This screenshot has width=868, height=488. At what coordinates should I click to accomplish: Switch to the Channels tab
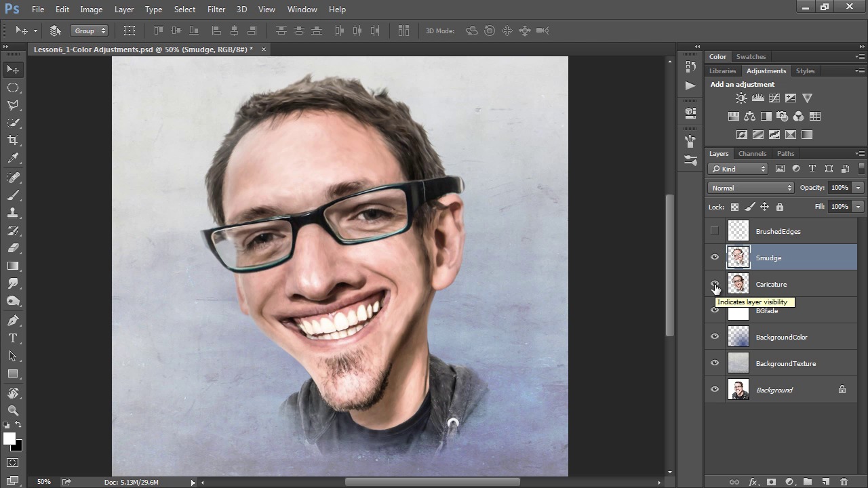(x=752, y=154)
